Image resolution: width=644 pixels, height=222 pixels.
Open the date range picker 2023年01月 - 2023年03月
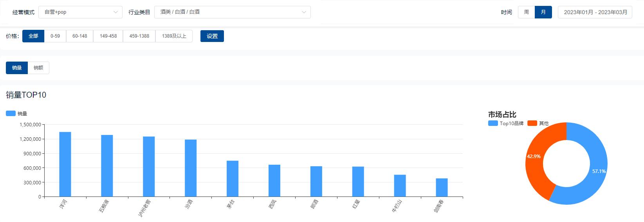pos(595,12)
